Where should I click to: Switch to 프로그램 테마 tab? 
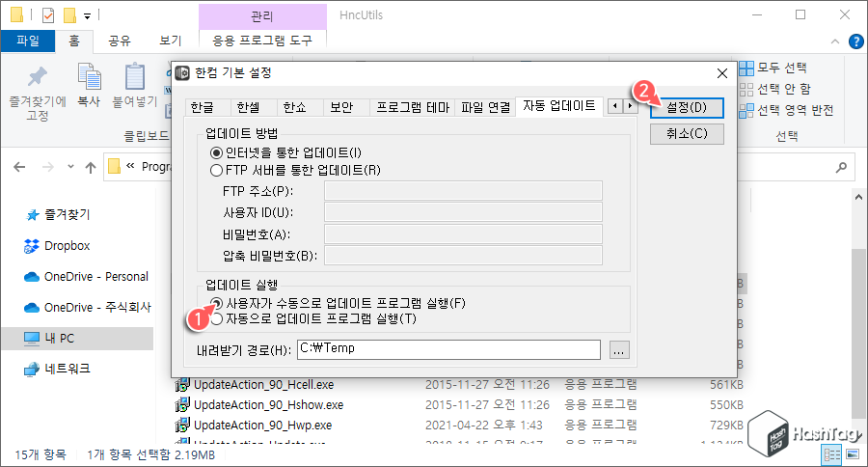tap(413, 107)
